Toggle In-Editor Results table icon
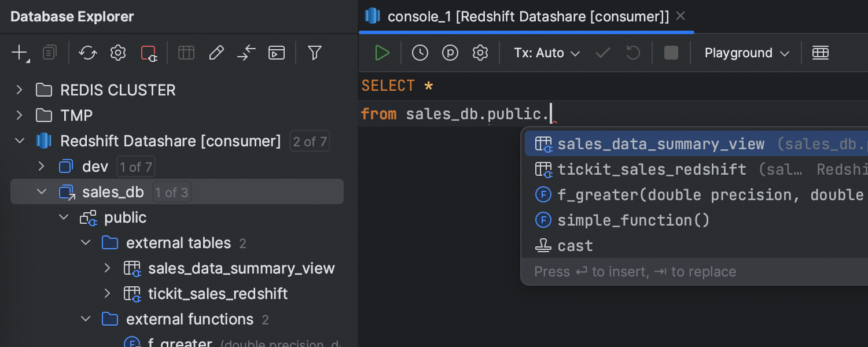The width and height of the screenshot is (868, 347). coord(820,53)
